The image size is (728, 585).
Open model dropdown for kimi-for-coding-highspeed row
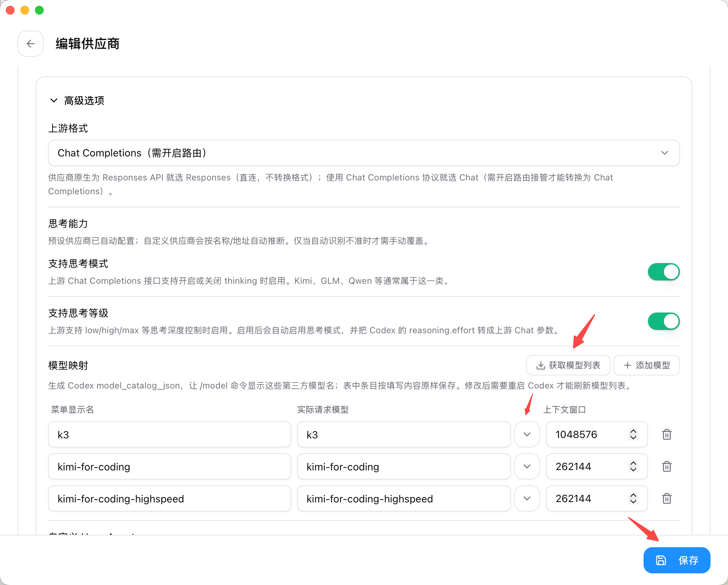[x=527, y=498]
